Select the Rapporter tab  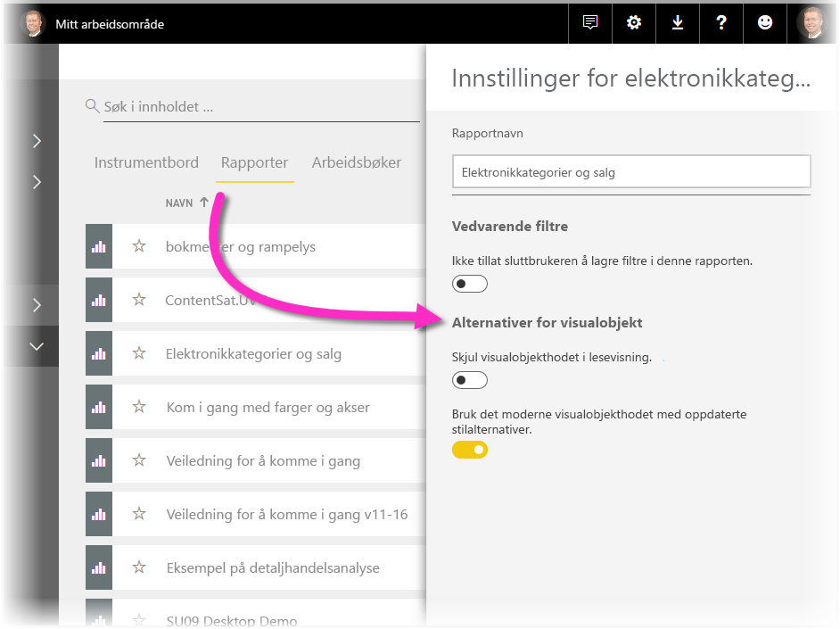point(254,163)
